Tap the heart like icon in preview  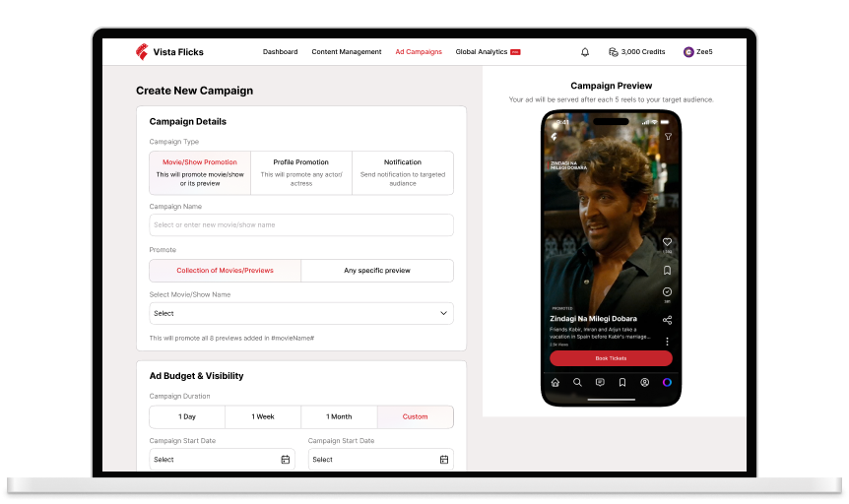click(x=667, y=242)
